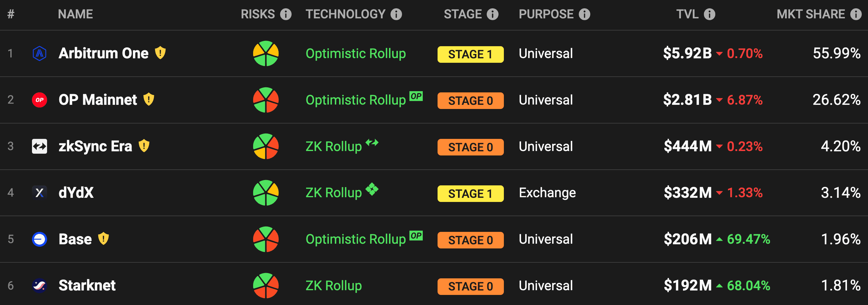This screenshot has width=868, height=305.
Task: Click the STAGE 1 badge for Arbitrum One
Action: tap(470, 54)
